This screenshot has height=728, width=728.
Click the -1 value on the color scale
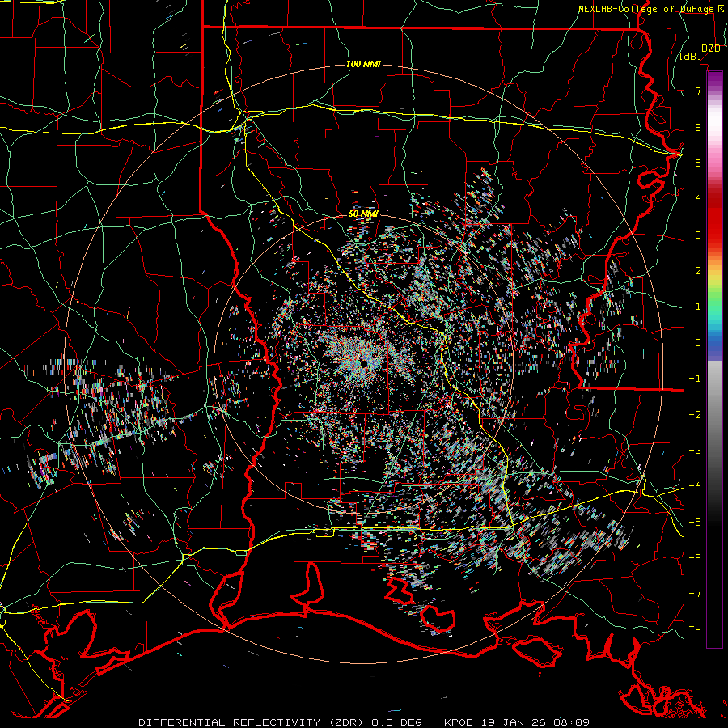point(695,379)
